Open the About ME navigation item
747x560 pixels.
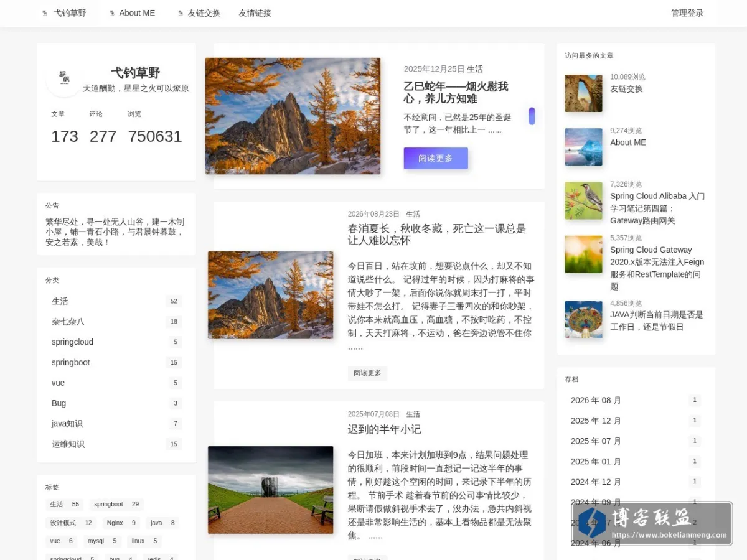point(137,13)
